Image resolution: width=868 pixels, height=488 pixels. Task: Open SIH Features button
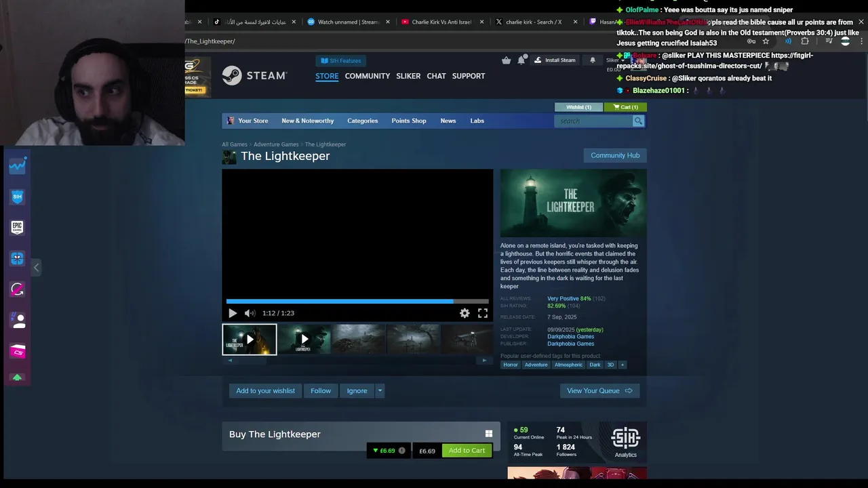340,60
